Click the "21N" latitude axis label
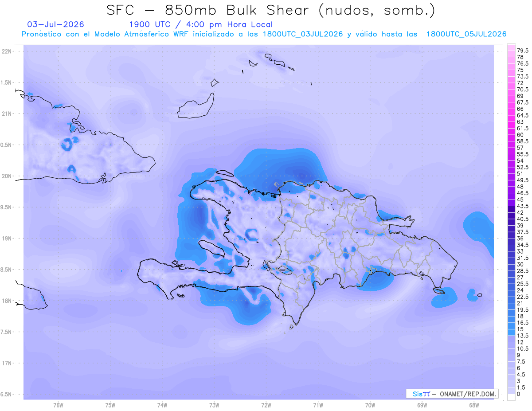The height and width of the screenshot is (411, 532). pyautogui.click(x=7, y=114)
